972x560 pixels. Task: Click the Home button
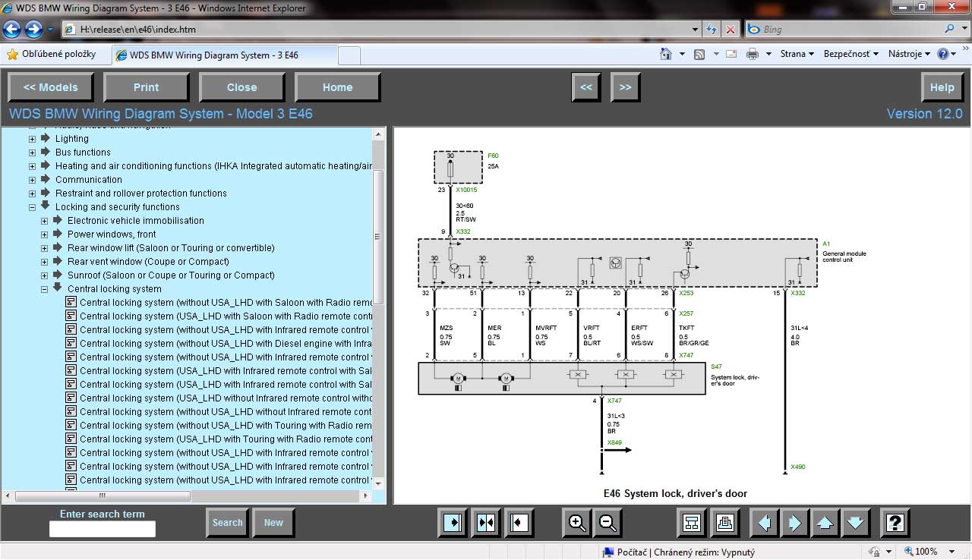click(337, 87)
